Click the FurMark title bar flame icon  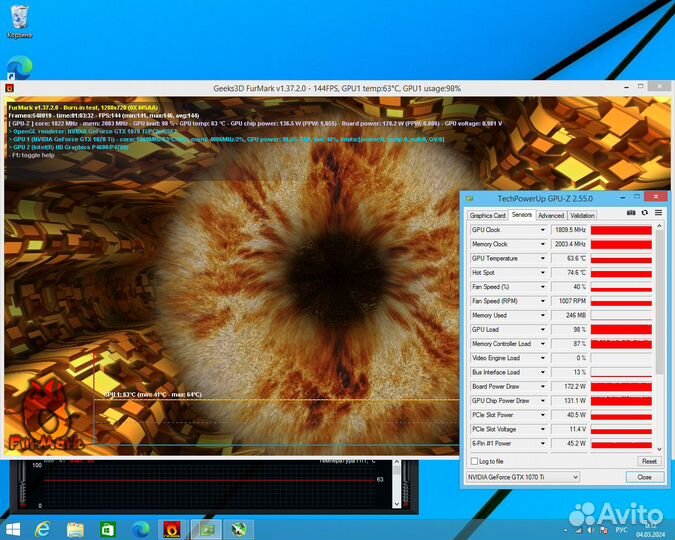pyautogui.click(x=9, y=88)
